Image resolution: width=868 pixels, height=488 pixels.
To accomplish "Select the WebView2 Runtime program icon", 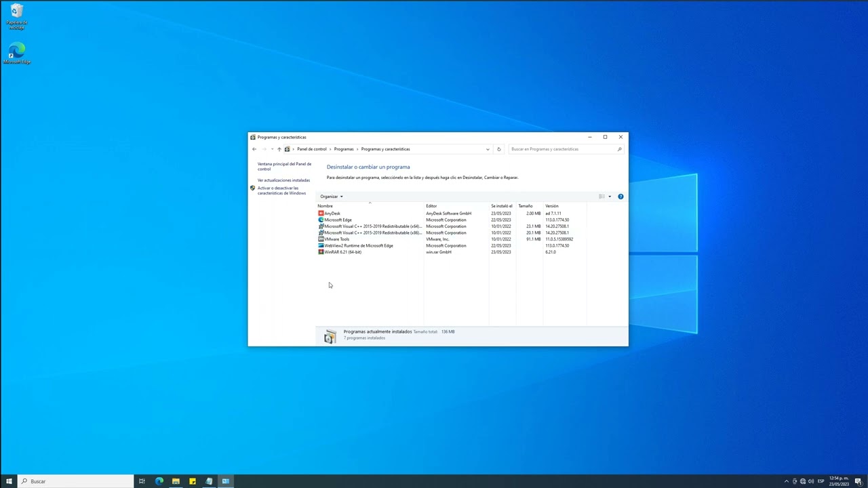I will point(321,245).
